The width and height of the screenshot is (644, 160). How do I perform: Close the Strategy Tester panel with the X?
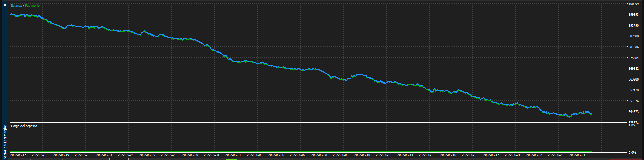[x=5, y=5]
